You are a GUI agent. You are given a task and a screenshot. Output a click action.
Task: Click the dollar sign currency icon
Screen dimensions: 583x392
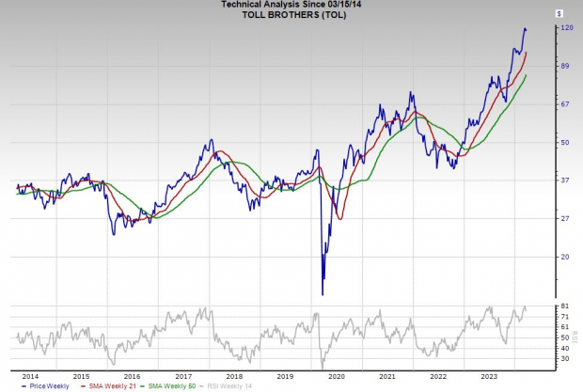click(x=559, y=14)
